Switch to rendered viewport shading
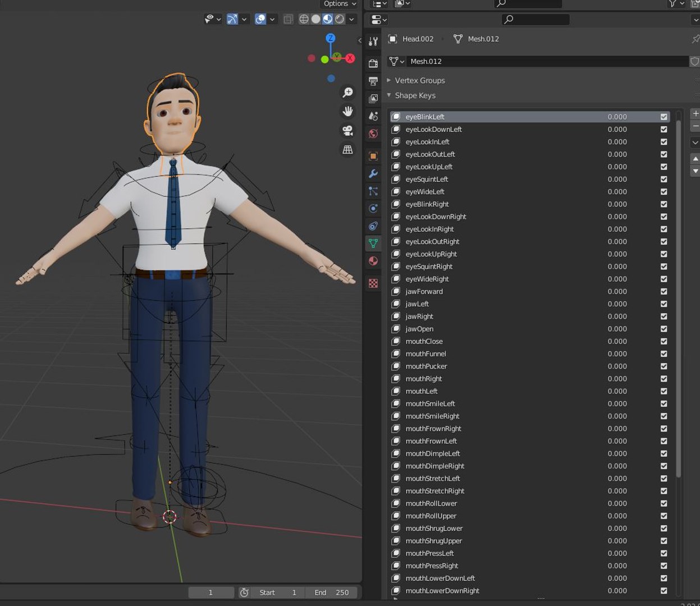 340,19
